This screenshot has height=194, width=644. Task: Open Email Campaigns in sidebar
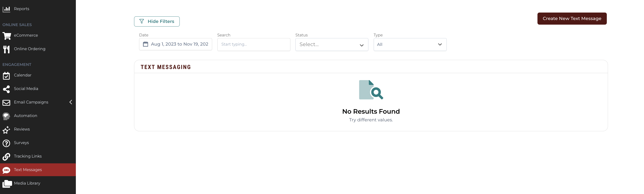pyautogui.click(x=38, y=102)
